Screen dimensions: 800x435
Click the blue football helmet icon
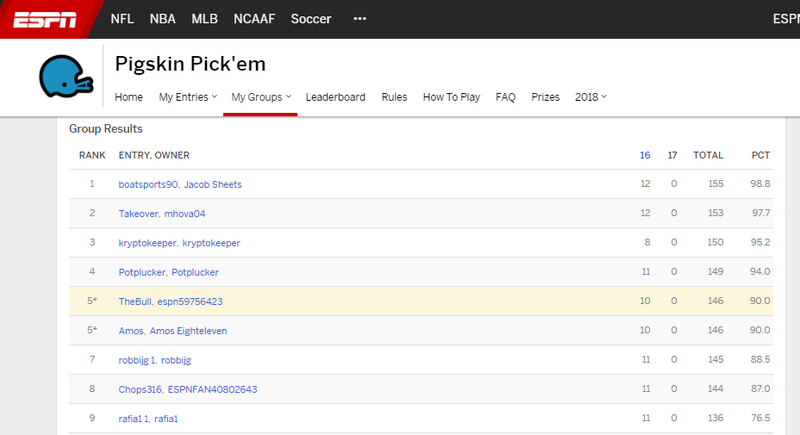pyautogui.click(x=66, y=76)
